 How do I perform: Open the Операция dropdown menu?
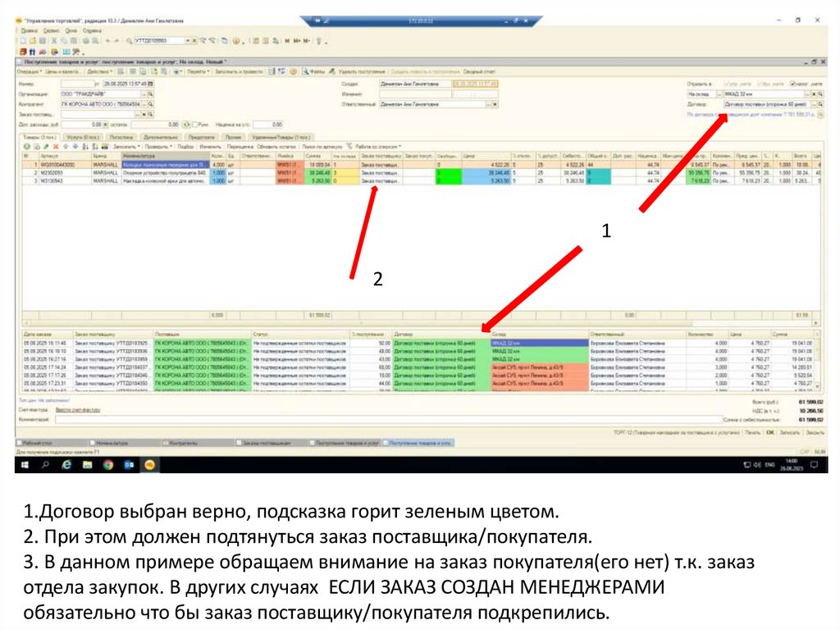click(30, 72)
